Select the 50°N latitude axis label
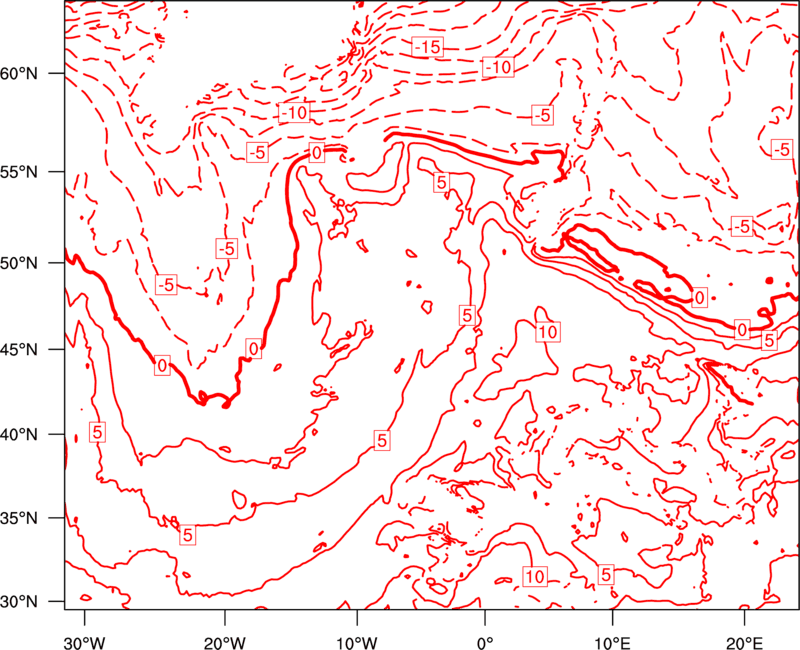Viewport: 800px width, 650px height. click(19, 263)
